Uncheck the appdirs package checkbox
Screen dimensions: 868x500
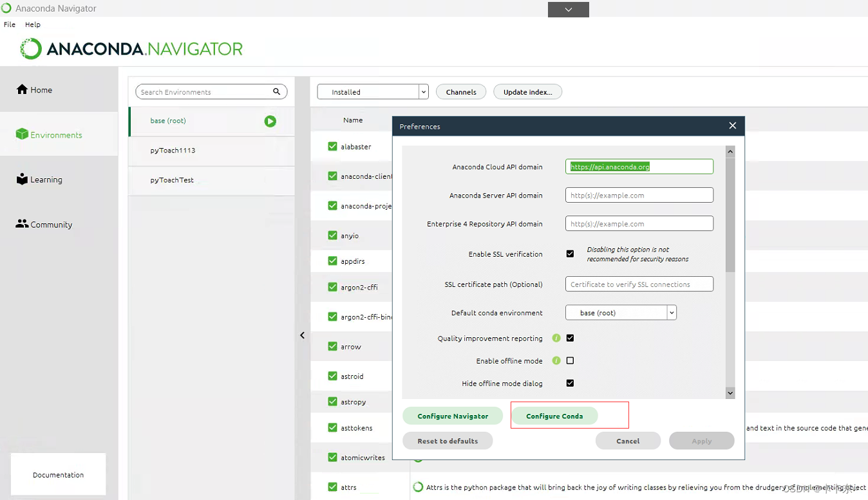332,261
